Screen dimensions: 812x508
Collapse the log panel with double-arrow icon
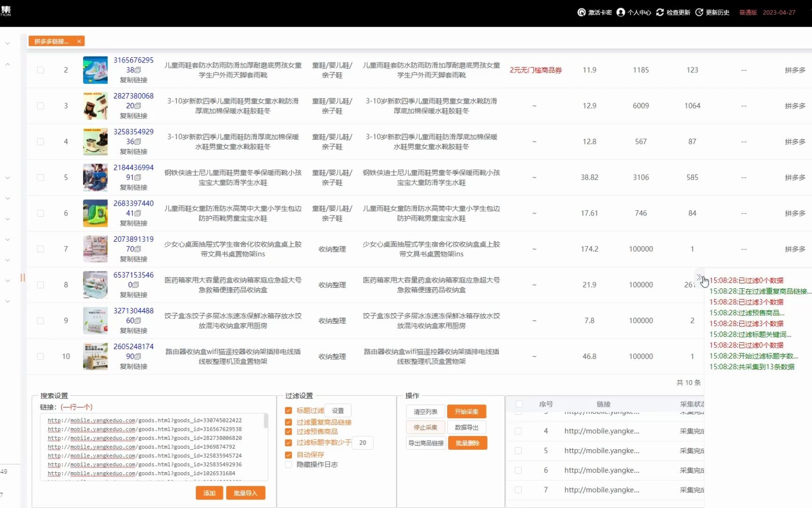pos(699,277)
